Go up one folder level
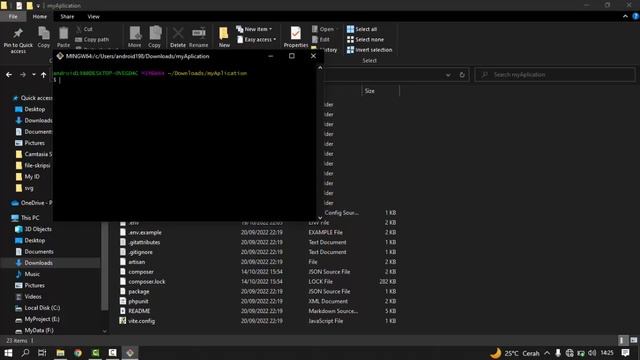Screen dimensions: 640x360 tap(44, 75)
